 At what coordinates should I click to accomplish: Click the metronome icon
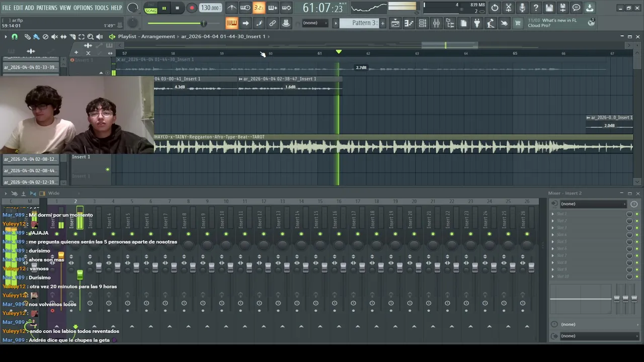coord(231,8)
